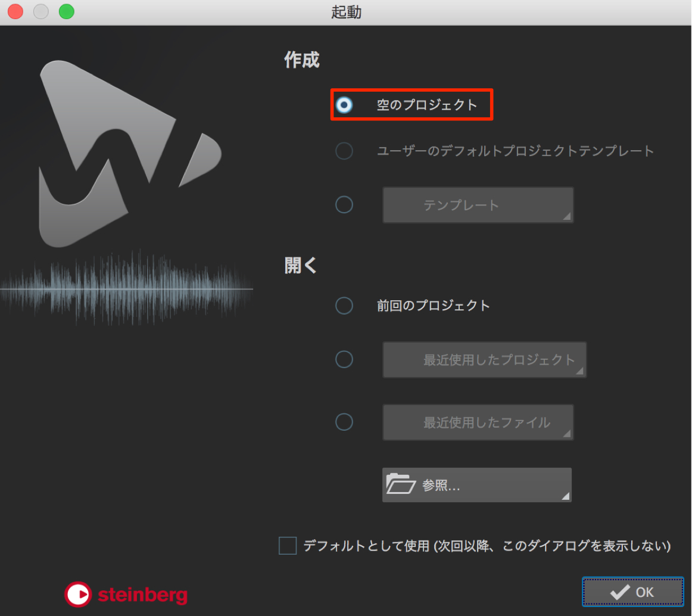Open the テンプレート dropdown
692x616 pixels.
click(x=478, y=205)
